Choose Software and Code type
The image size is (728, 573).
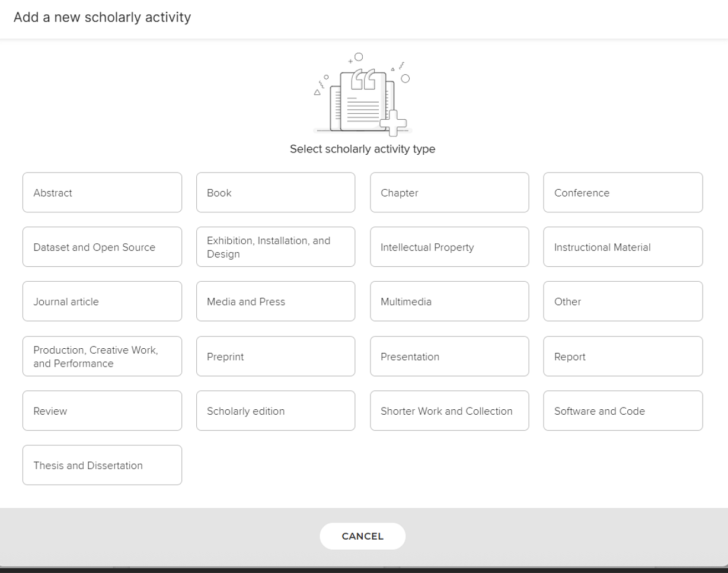tap(623, 411)
